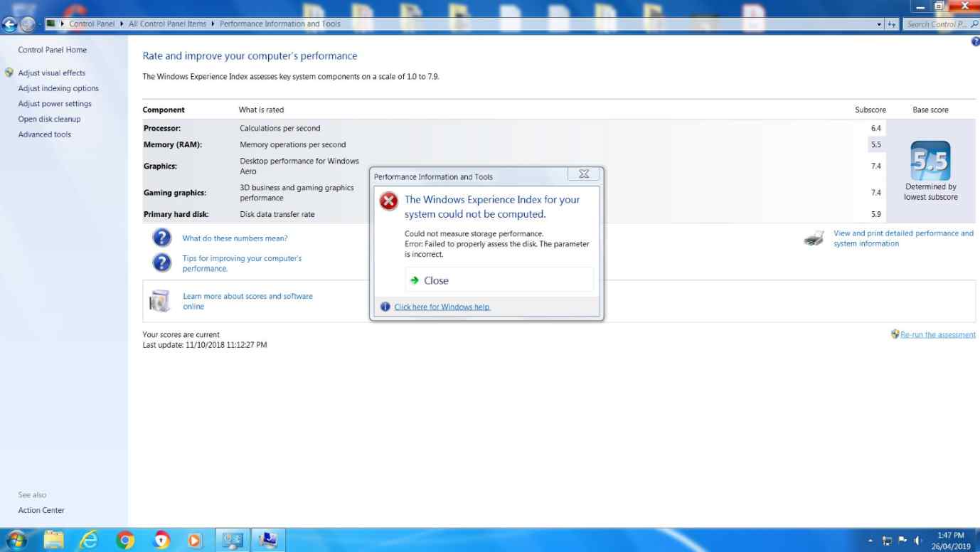Open Action Center under See also
Image resolution: width=980 pixels, height=552 pixels.
coord(41,510)
